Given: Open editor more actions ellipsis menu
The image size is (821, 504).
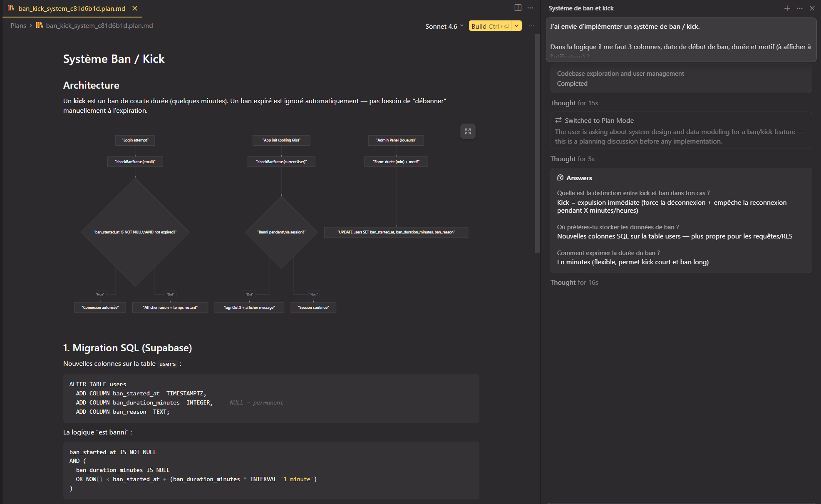Looking at the screenshot, I should point(530,8).
